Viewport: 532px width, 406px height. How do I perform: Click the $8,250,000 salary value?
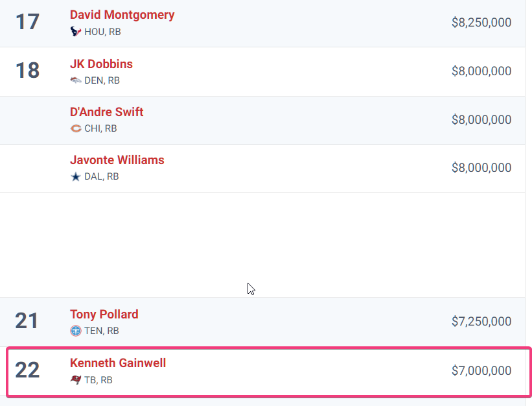coord(481,23)
